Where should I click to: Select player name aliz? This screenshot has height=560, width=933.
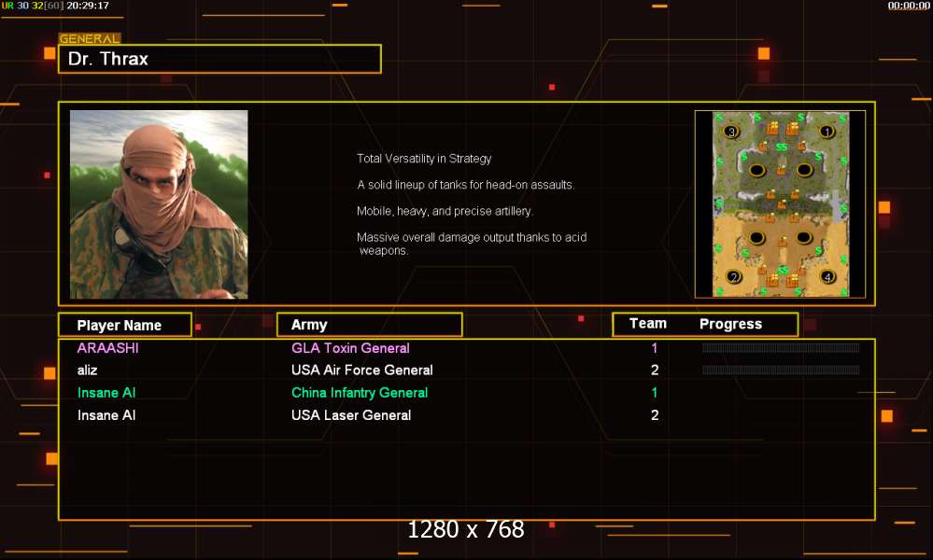[x=87, y=370]
